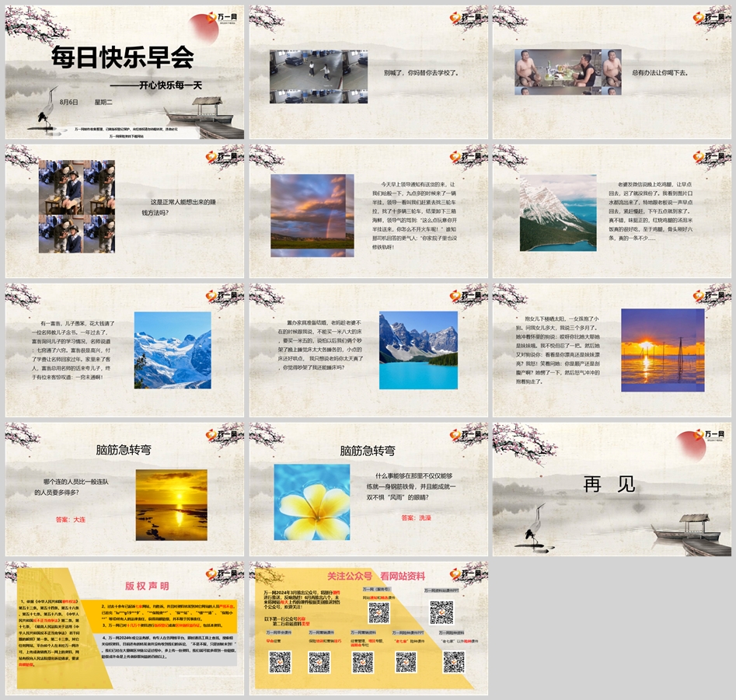Screen dimensions: 736x700
Task: Select the 星期二 weekday text
Action: 103,102
